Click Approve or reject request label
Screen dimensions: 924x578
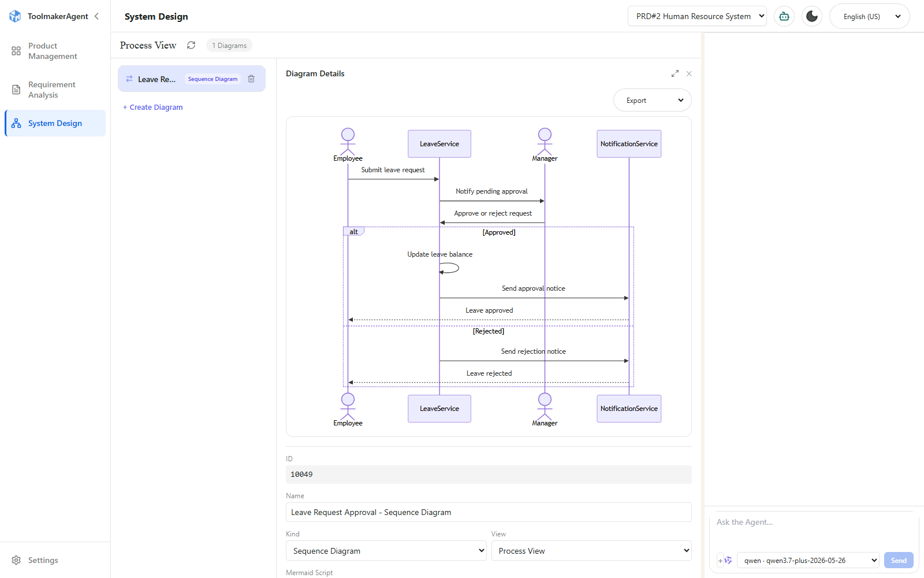493,213
